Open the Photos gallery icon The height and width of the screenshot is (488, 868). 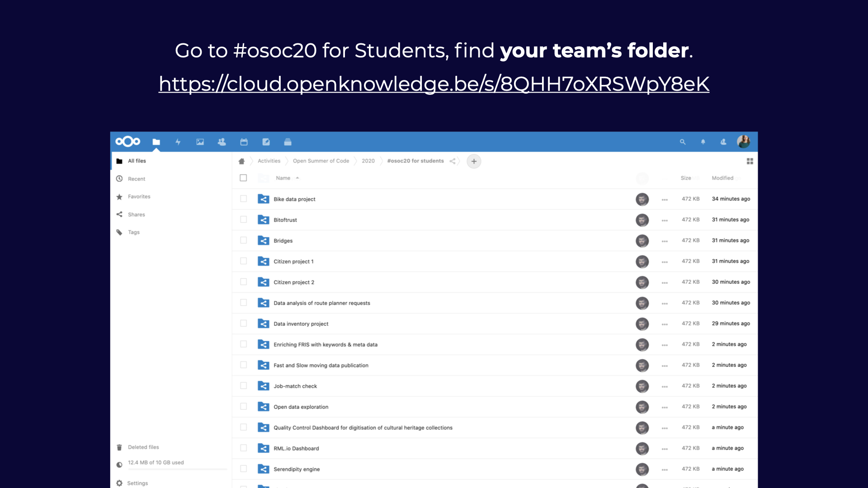click(200, 142)
